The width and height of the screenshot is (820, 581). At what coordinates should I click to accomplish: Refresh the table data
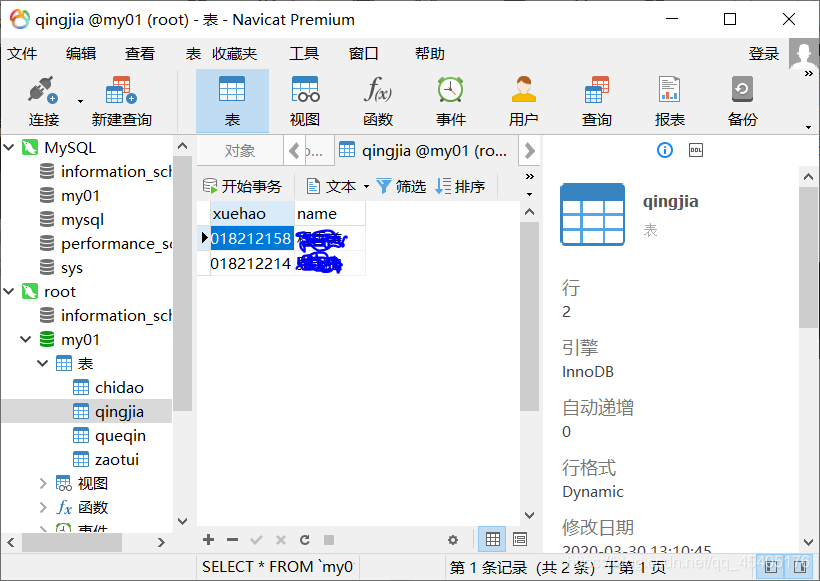(305, 540)
